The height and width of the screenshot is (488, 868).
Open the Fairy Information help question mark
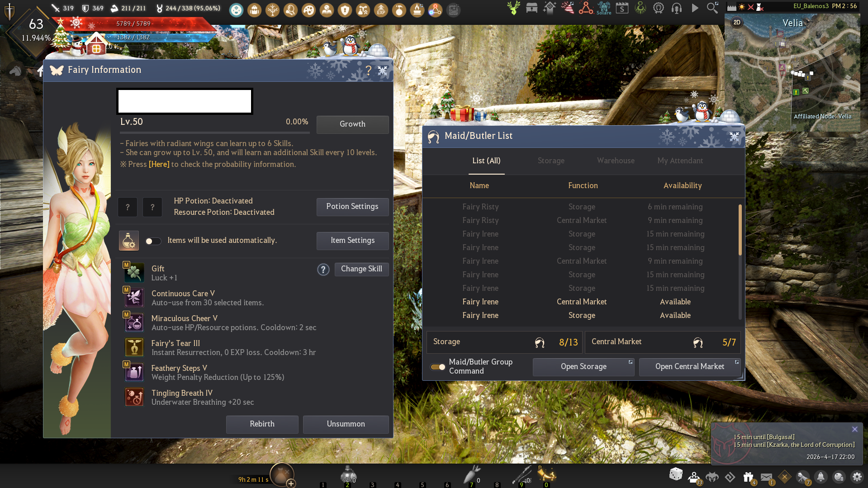tap(369, 71)
